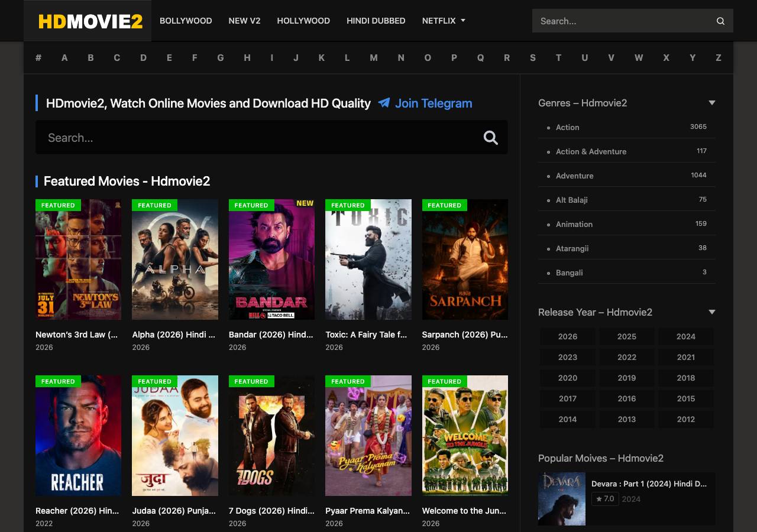Viewport: 757px width, 532px height.
Task: Select the Adventure genre
Action: 575,176
